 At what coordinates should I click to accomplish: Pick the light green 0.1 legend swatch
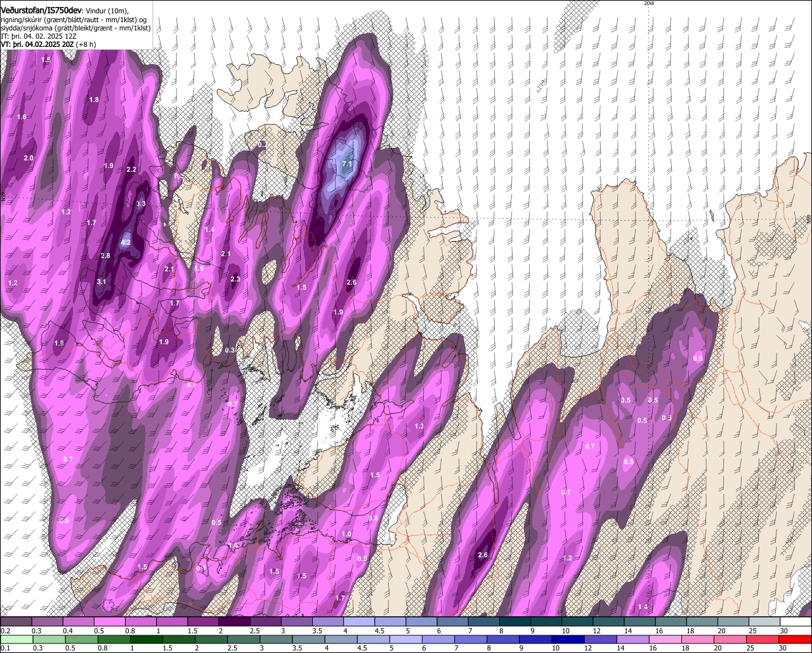click(15, 640)
